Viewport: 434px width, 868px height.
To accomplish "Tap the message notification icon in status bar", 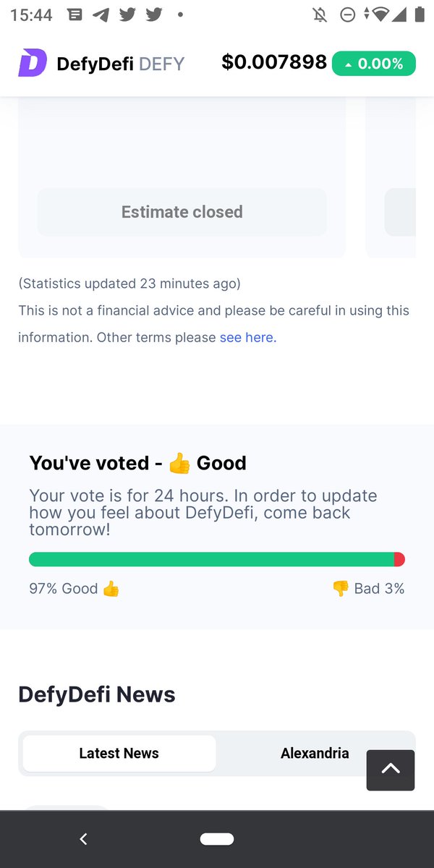I will tap(75, 15).
